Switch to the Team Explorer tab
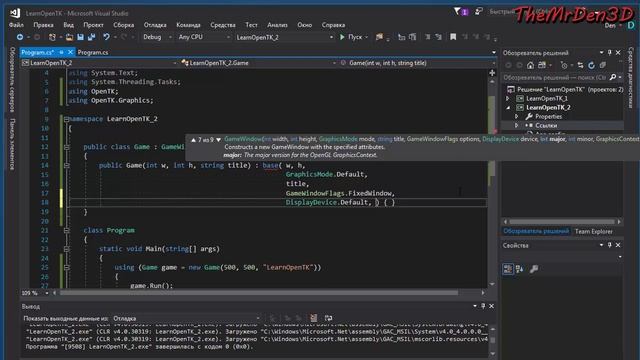640x360 pixels. click(x=593, y=231)
